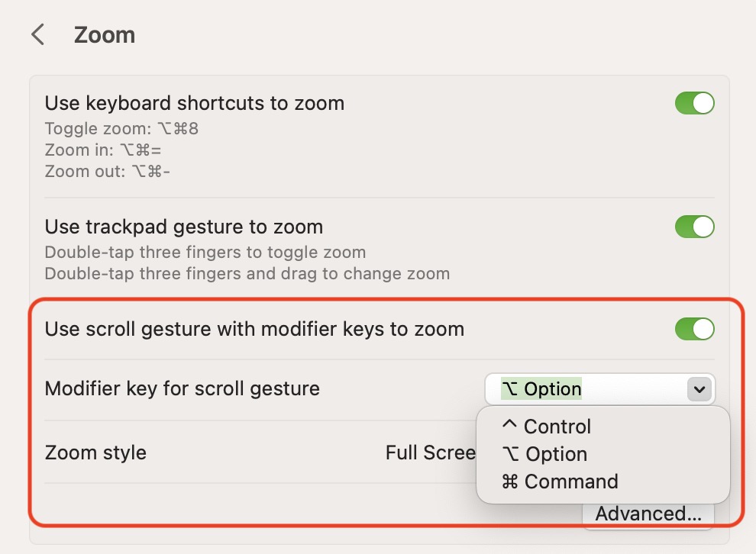Viewport: 756px width, 554px height.
Task: Choose Control from the modifier key menu
Action: 546,427
